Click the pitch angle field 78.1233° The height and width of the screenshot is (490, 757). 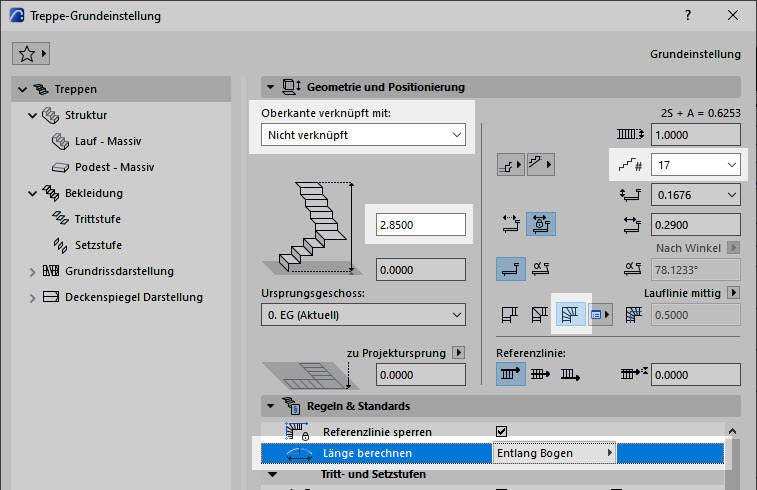click(x=695, y=270)
